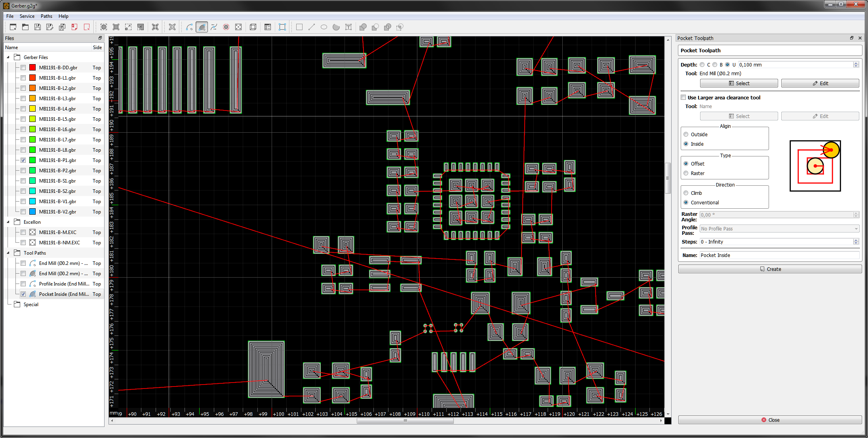Select the Raster type radio button

686,173
